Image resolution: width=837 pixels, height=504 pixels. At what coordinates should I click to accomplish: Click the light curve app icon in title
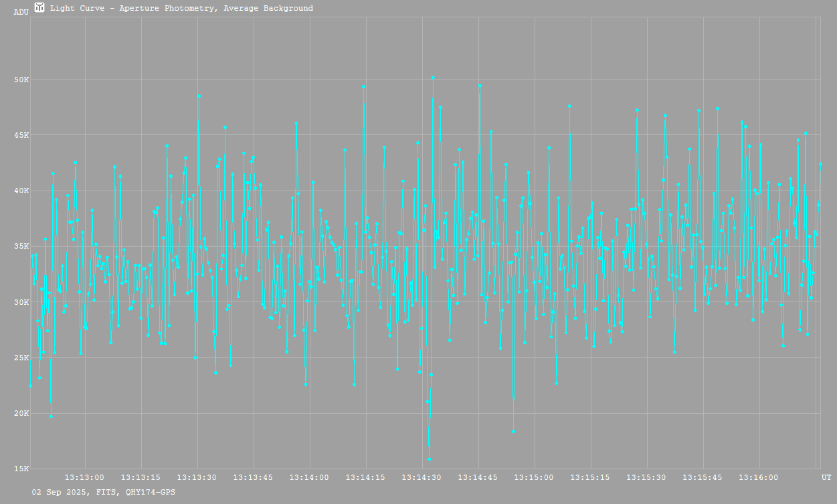(39, 8)
